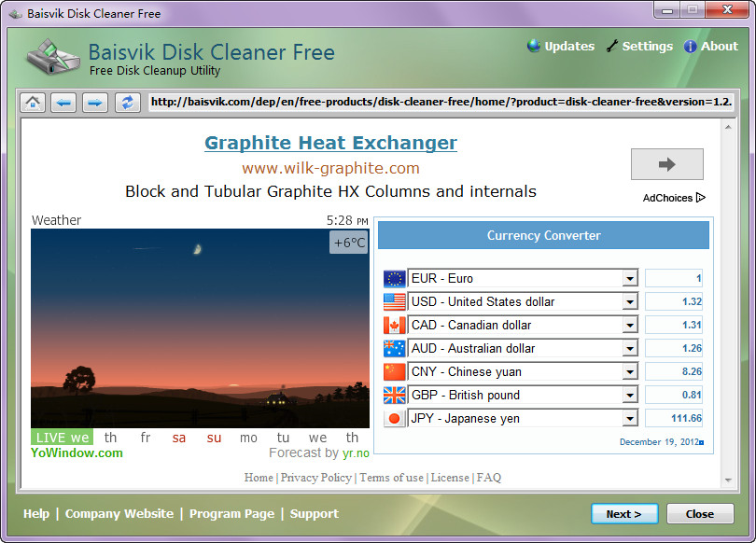Open the YoWindow.com link
The height and width of the screenshot is (543, 756).
point(77,452)
